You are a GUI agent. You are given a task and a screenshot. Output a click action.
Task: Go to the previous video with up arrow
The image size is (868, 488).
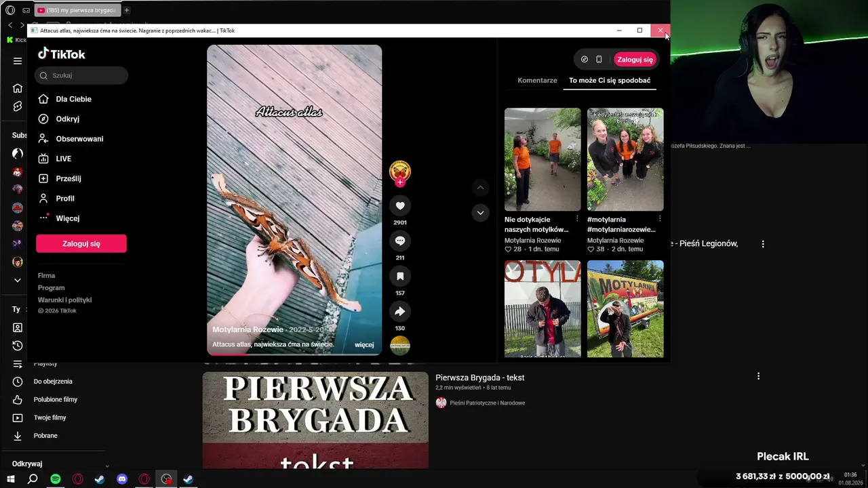tap(480, 188)
